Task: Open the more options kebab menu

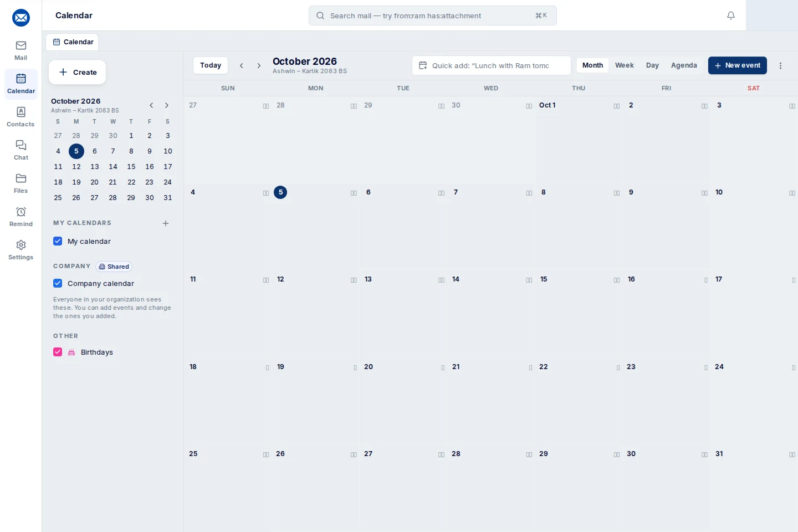Action: coord(780,65)
